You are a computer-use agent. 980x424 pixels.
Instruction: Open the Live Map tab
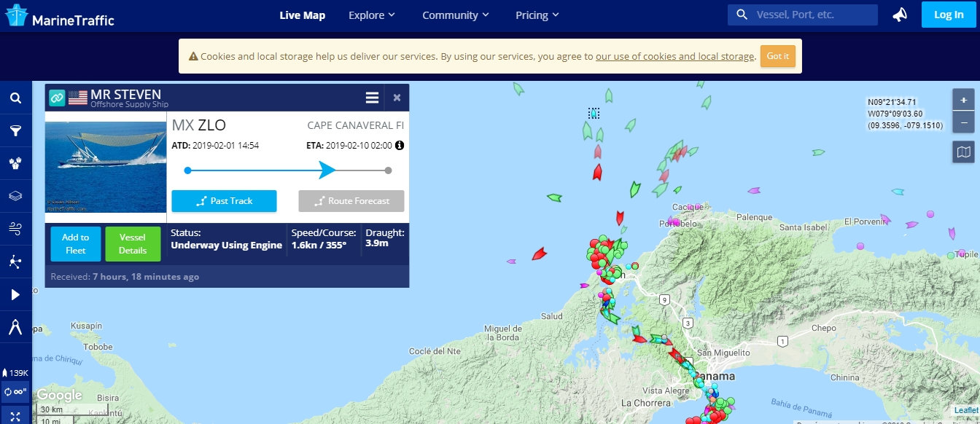click(x=303, y=15)
